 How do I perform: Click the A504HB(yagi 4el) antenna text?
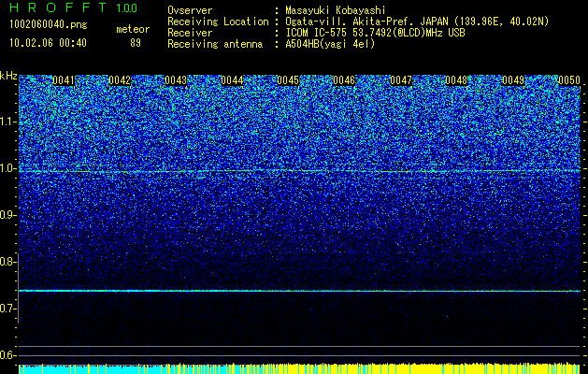[x=330, y=44]
